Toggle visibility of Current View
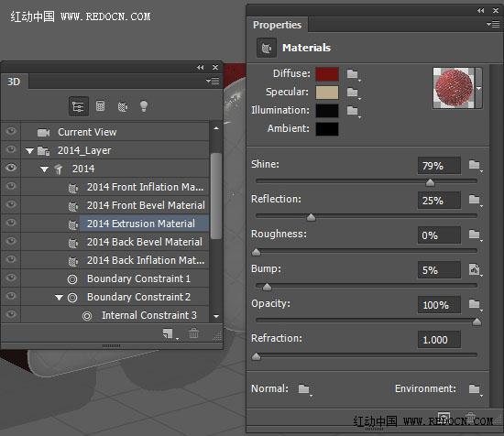Image resolution: width=504 pixels, height=436 pixels. [11, 131]
